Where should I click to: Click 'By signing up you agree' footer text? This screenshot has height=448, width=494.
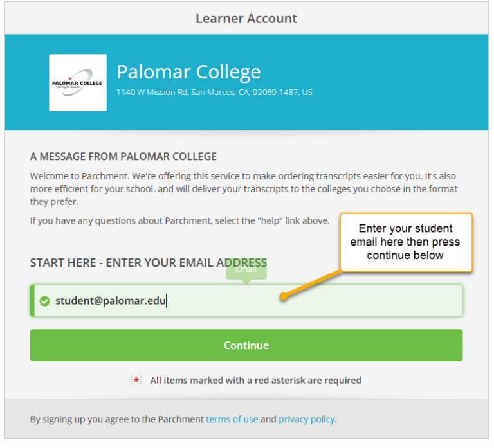coord(117,419)
